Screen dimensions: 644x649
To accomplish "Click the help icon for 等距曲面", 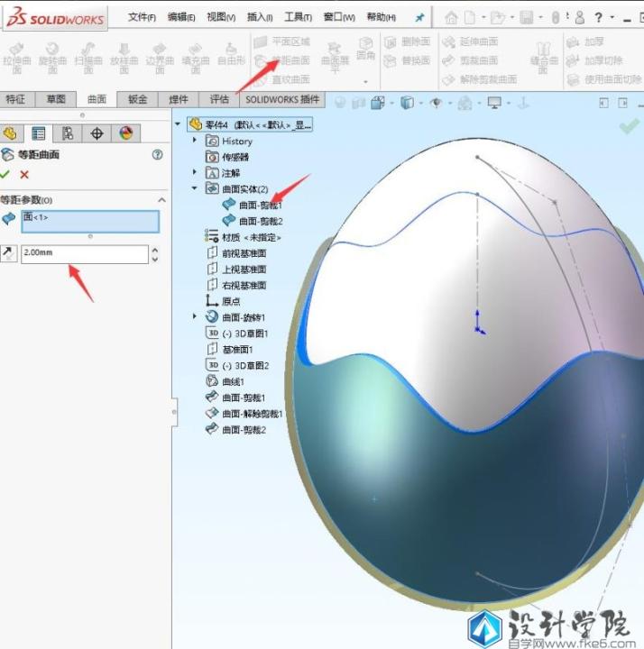I will 158,155.
